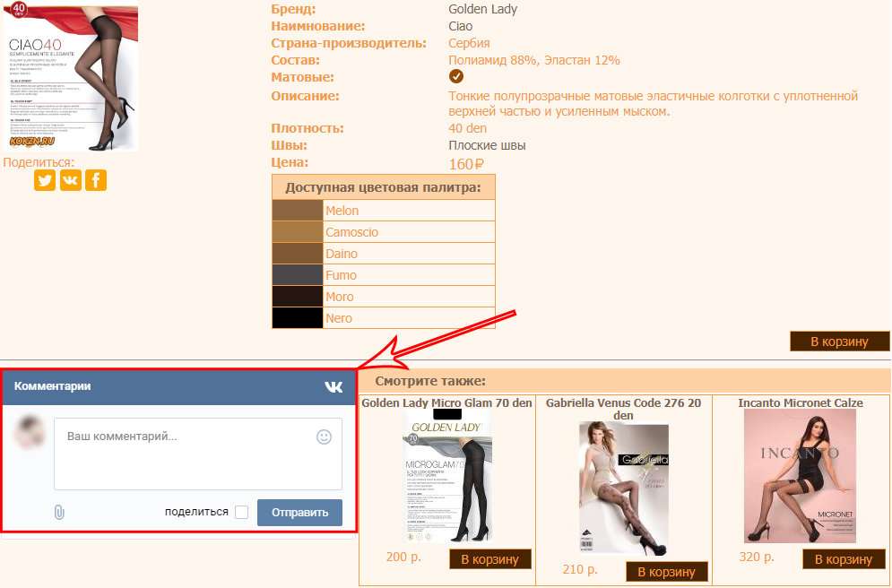Open the 'Incanto Micronet Calze' title link
892x588 pixels.
tap(801, 403)
